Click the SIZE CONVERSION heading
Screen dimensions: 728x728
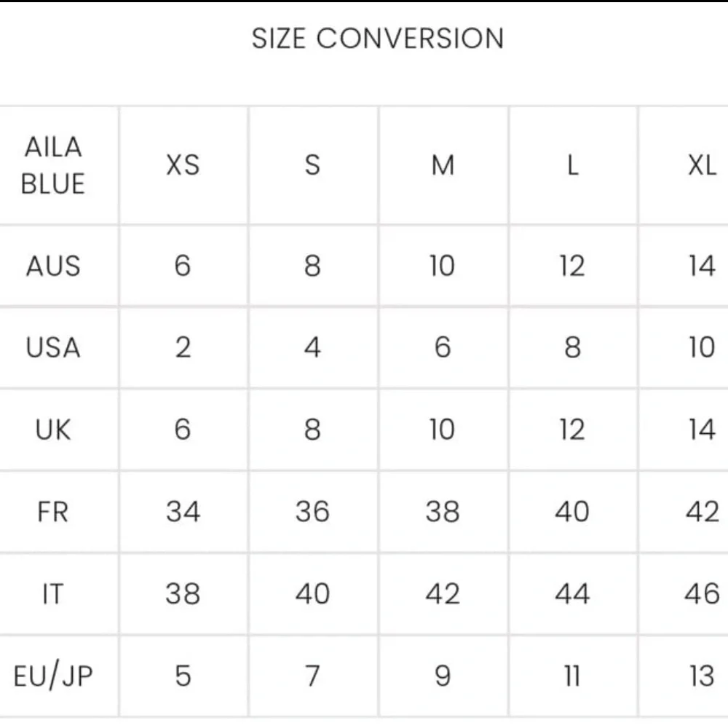point(377,39)
